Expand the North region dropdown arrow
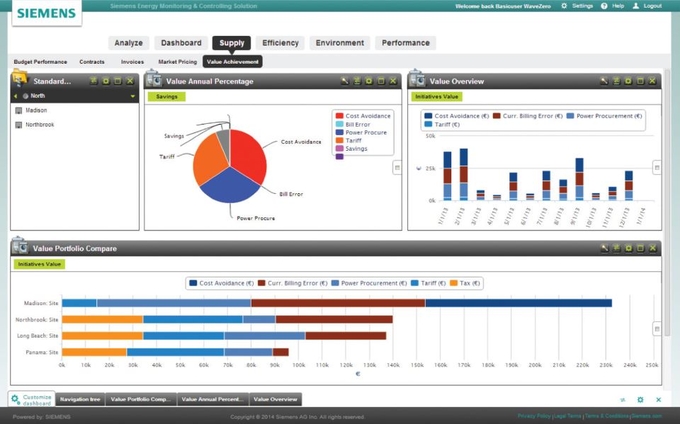Viewport: 680px width, 424px height. [x=132, y=97]
